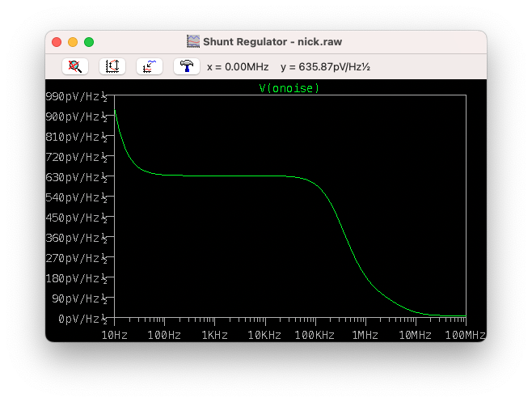Click the 90pV/Hz½ vertical axis label
Image resolution: width=532 pixels, height=402 pixels.
(80, 298)
